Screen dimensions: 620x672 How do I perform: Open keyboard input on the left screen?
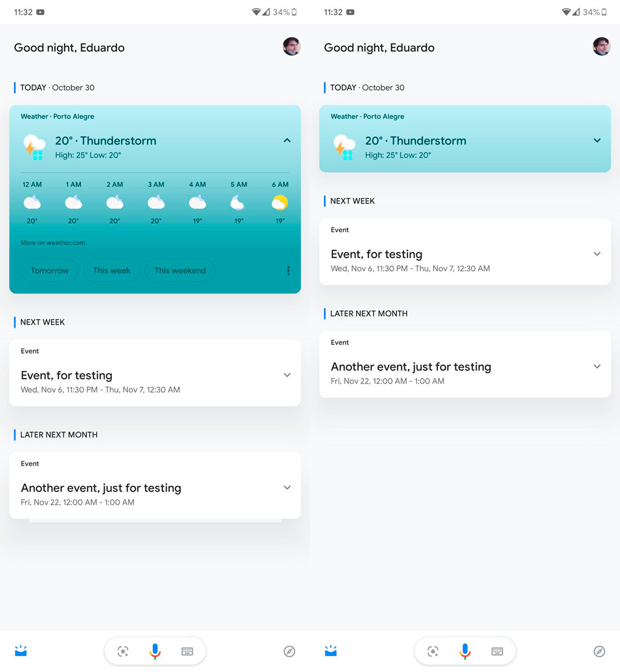pyautogui.click(x=187, y=651)
